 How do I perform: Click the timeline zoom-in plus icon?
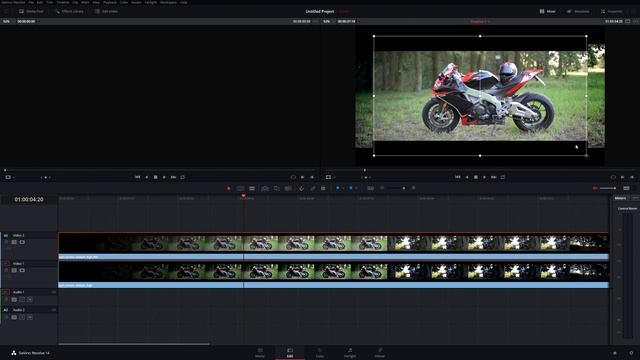click(413, 188)
